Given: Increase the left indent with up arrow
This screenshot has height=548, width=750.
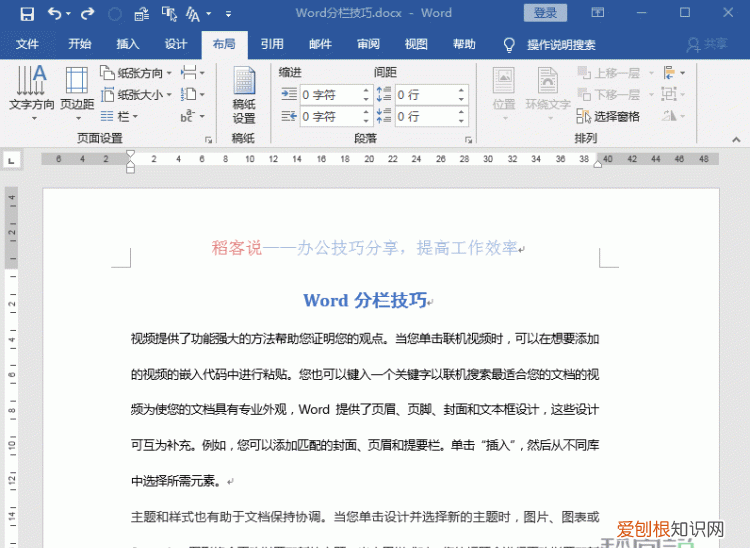Looking at the screenshot, I should (366, 90).
